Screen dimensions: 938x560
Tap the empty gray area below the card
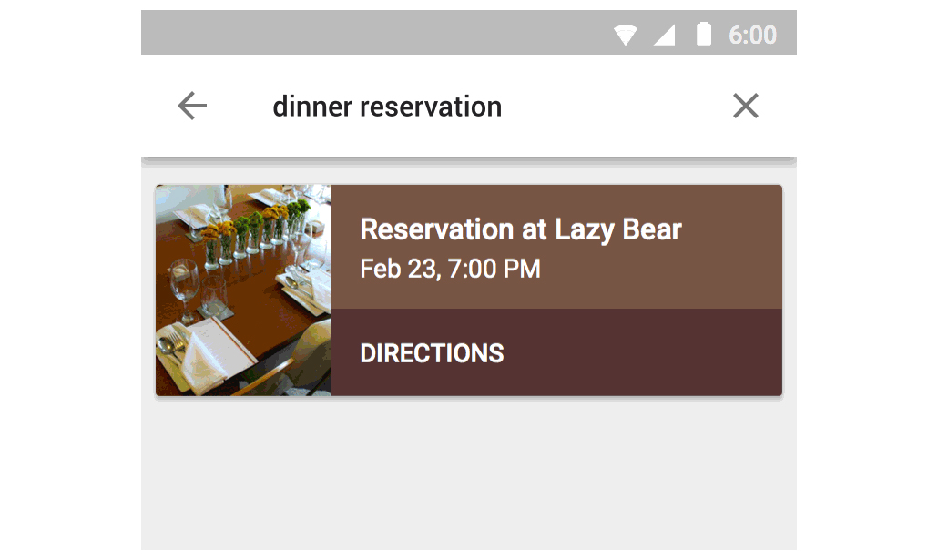click(468, 478)
